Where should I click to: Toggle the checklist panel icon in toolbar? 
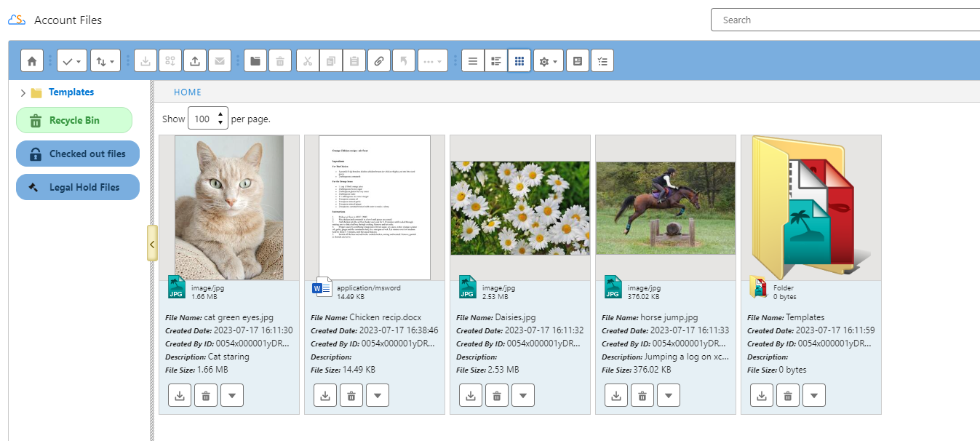(602, 61)
